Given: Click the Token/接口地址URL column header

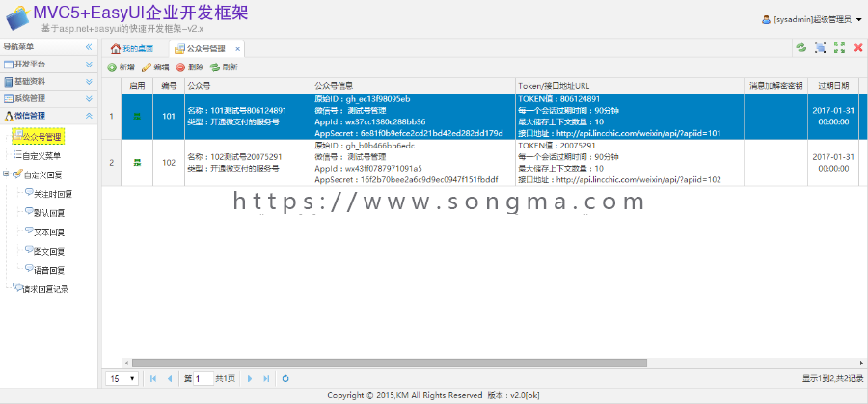Looking at the screenshot, I should click(630, 86).
